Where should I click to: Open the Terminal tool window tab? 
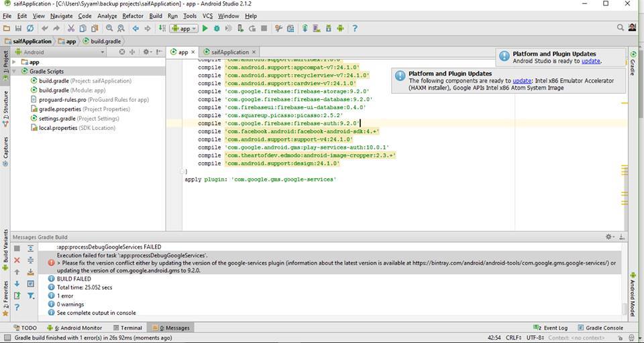127,328
